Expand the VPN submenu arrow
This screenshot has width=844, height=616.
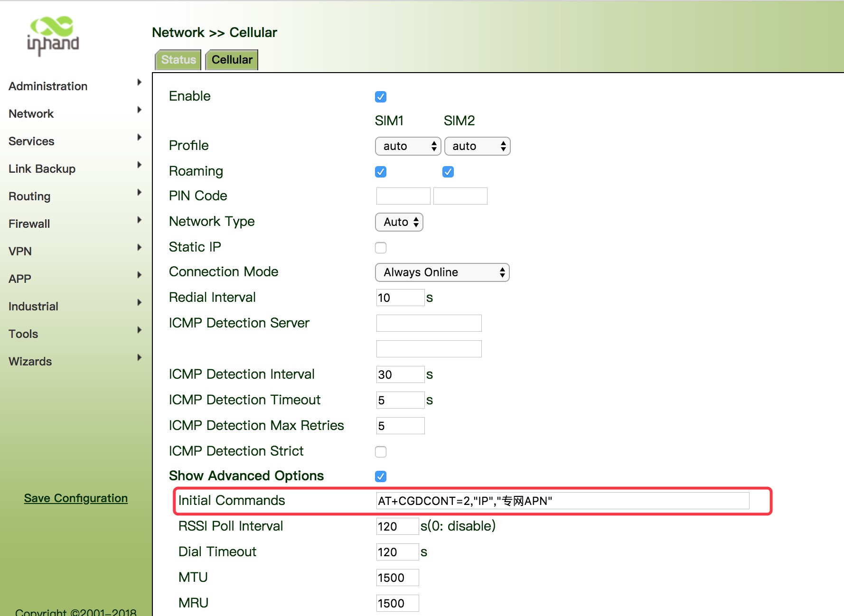[x=139, y=248]
